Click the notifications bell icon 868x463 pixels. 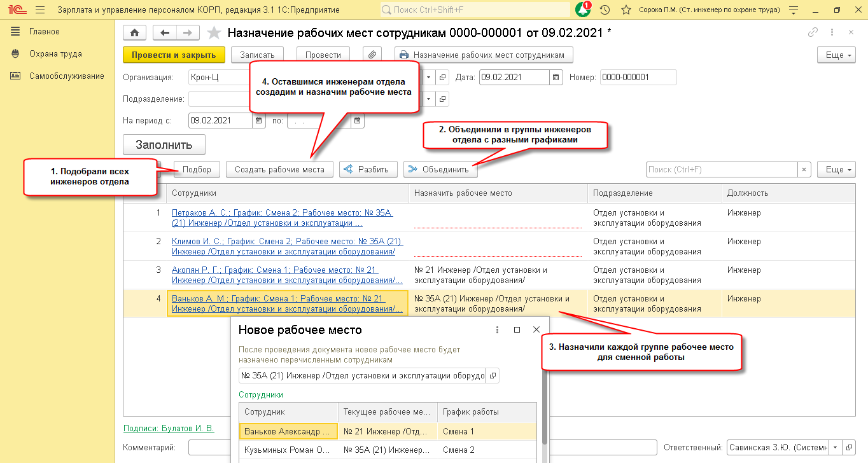582,10
